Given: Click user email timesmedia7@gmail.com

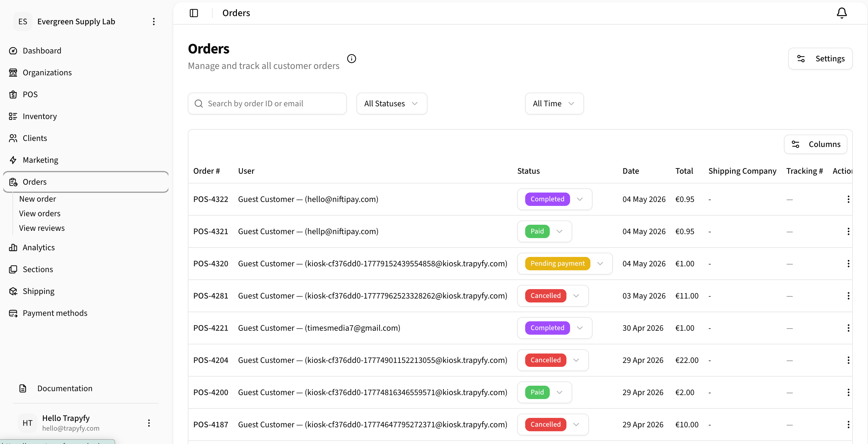Looking at the screenshot, I should [353, 328].
